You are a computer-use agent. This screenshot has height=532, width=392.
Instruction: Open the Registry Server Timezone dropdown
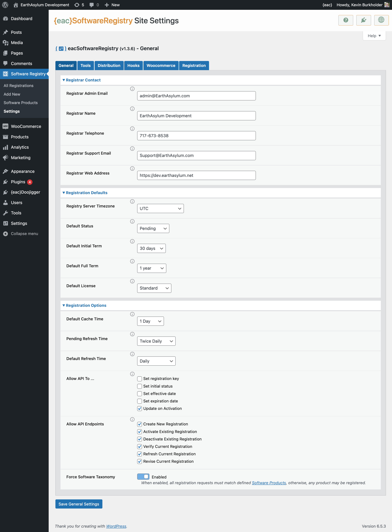160,209
